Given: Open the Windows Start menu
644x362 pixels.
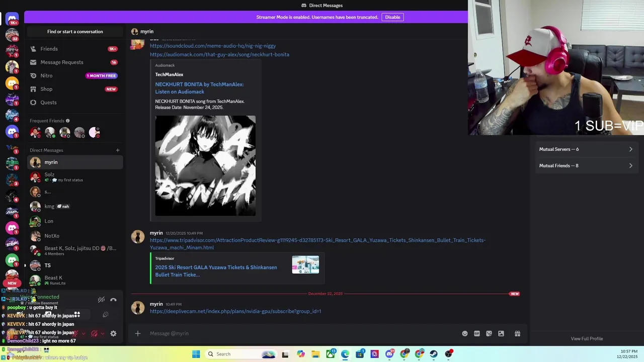Looking at the screenshot, I should pos(196,354).
